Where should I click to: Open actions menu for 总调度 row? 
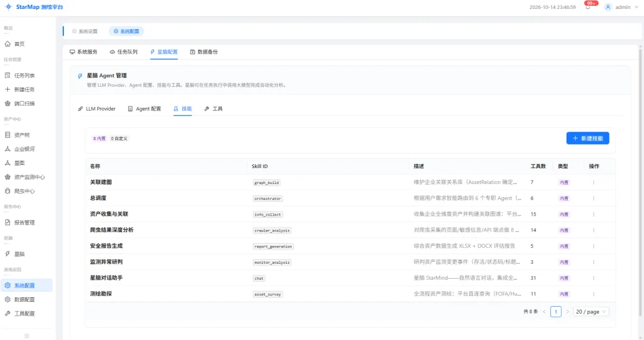pos(593,198)
